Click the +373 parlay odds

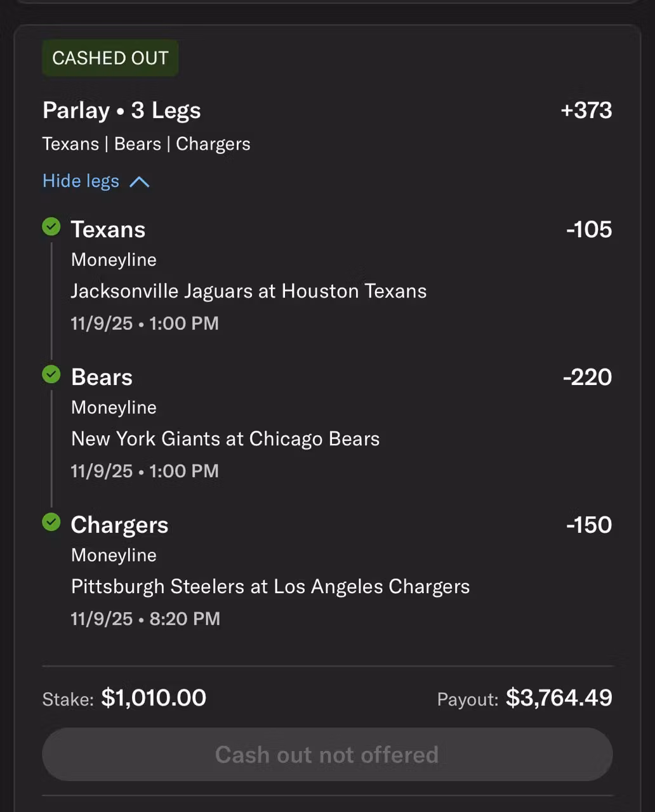coord(586,110)
